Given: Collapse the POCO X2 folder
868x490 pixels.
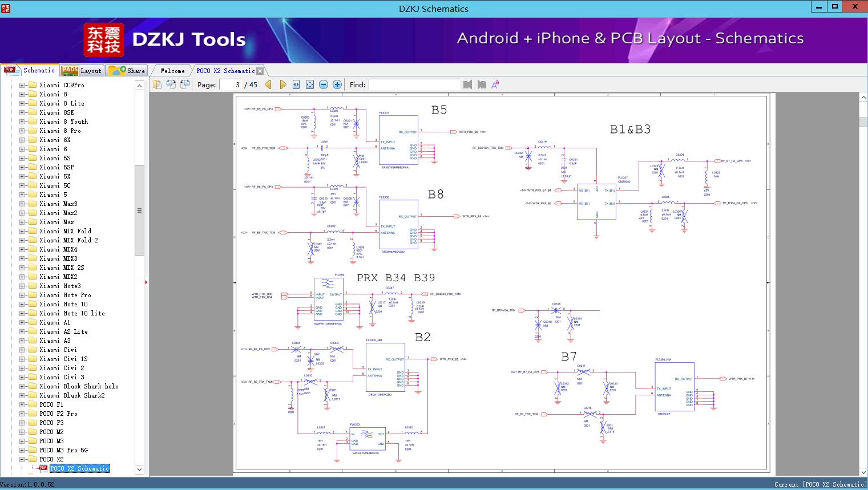Looking at the screenshot, I should (x=22, y=459).
